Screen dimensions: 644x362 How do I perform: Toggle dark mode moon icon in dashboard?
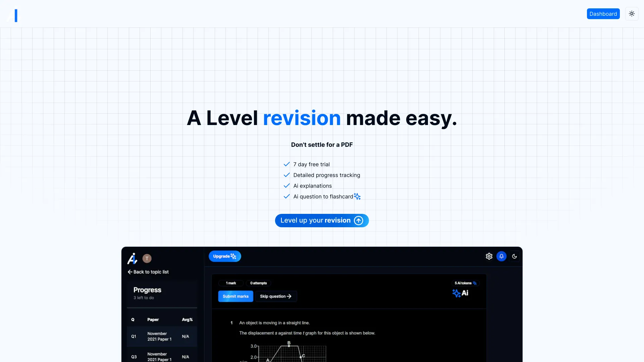[515, 256]
